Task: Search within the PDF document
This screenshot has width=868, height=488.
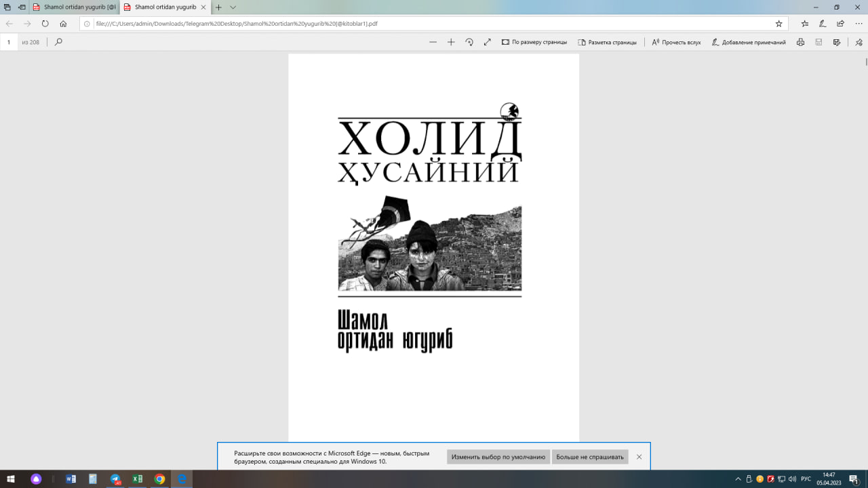Action: pos(59,41)
